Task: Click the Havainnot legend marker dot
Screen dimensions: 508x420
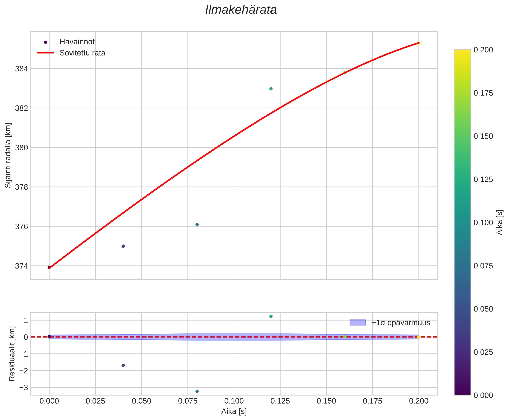Action: coord(45,42)
